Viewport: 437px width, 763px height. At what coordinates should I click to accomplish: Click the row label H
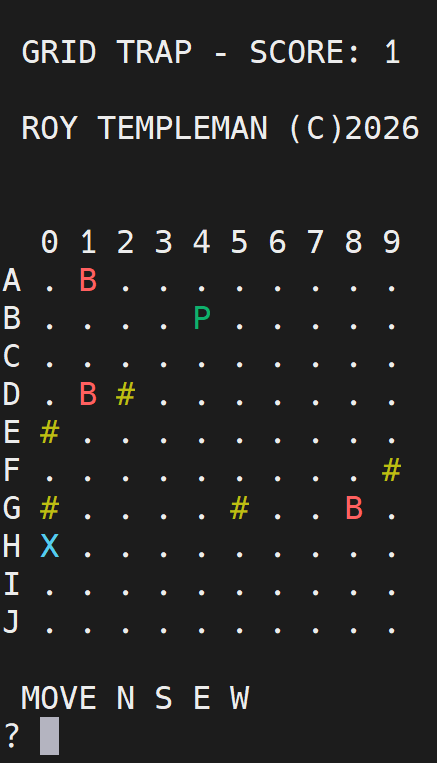tap(12, 546)
